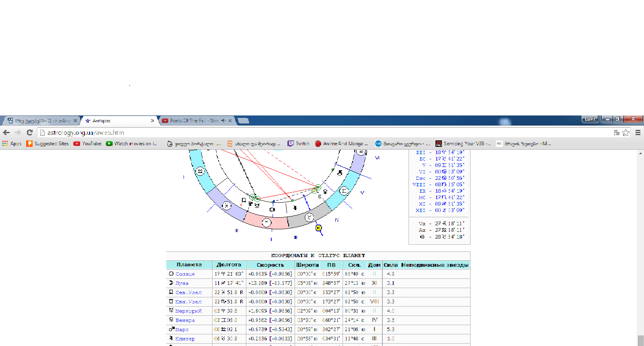Click the Солнце planet link
The width and height of the screenshot is (644, 346).
(x=185, y=274)
